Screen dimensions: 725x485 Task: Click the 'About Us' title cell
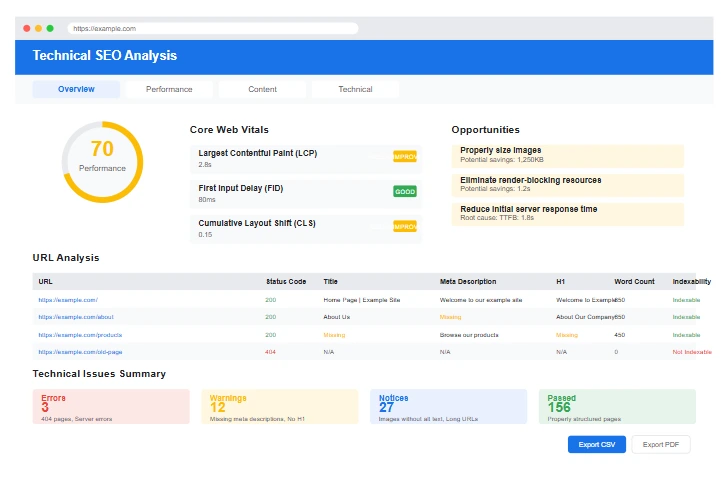coord(337,317)
